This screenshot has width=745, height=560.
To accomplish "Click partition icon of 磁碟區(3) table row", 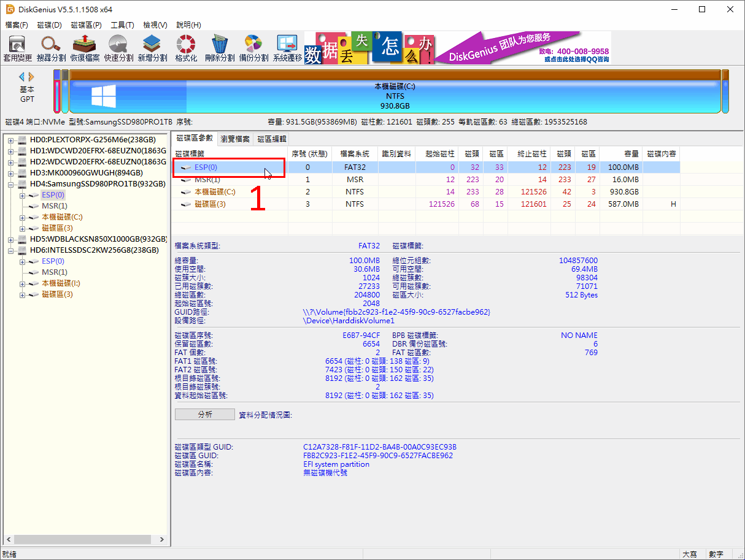I will (187, 204).
